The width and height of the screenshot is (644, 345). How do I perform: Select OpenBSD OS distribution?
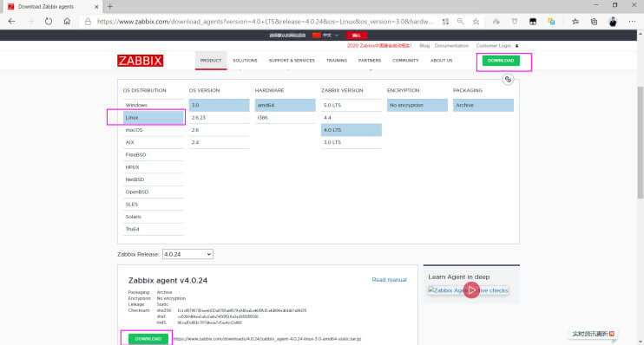153,192
